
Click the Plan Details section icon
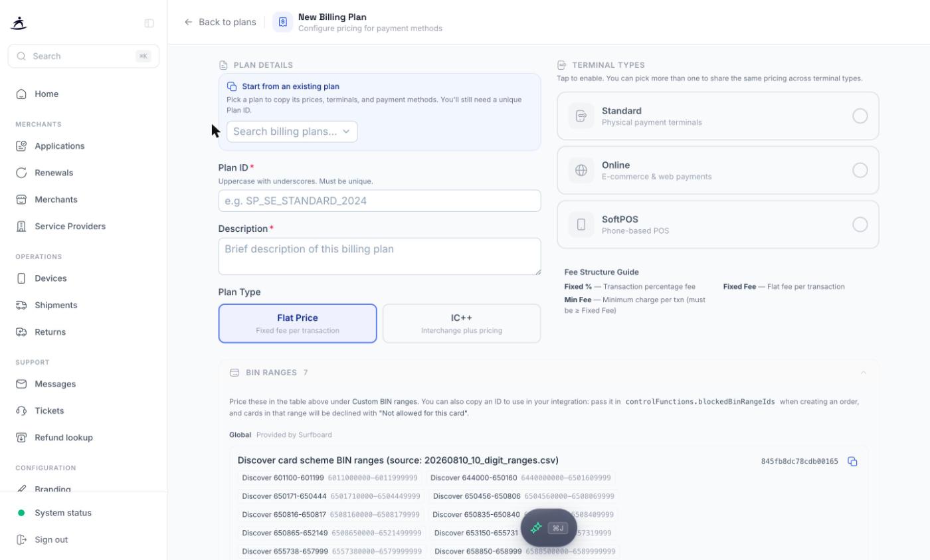pos(223,65)
